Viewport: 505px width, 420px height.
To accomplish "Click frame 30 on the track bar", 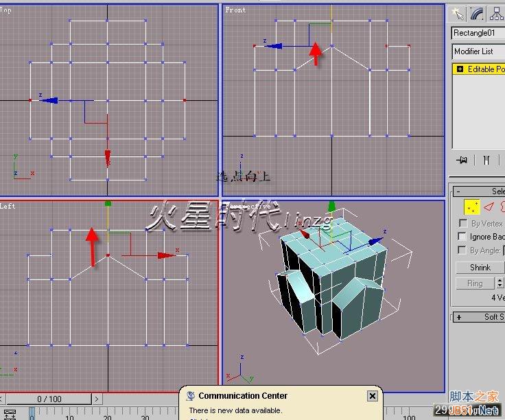I will pyautogui.click(x=145, y=417).
